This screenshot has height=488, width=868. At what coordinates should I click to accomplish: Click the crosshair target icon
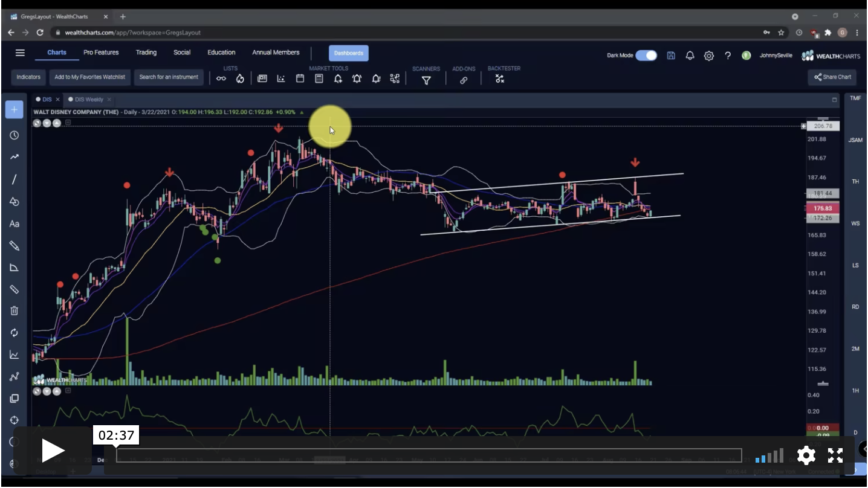coord(14,420)
